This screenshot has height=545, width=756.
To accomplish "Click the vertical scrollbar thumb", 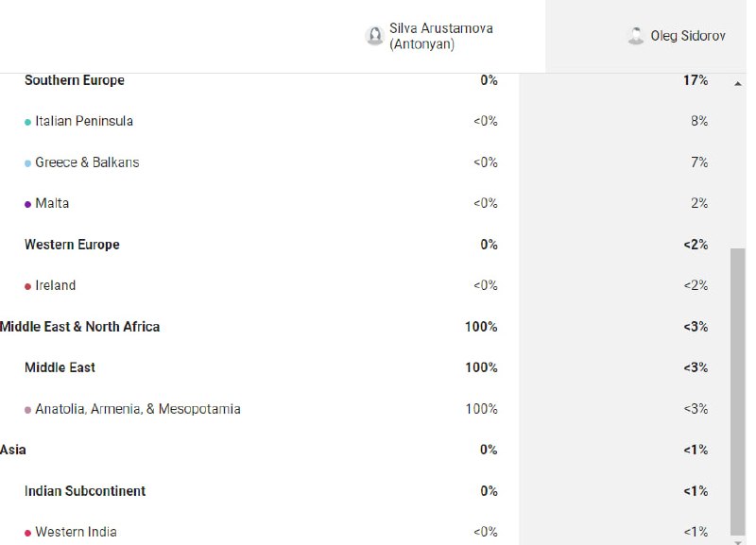I will point(738,391).
